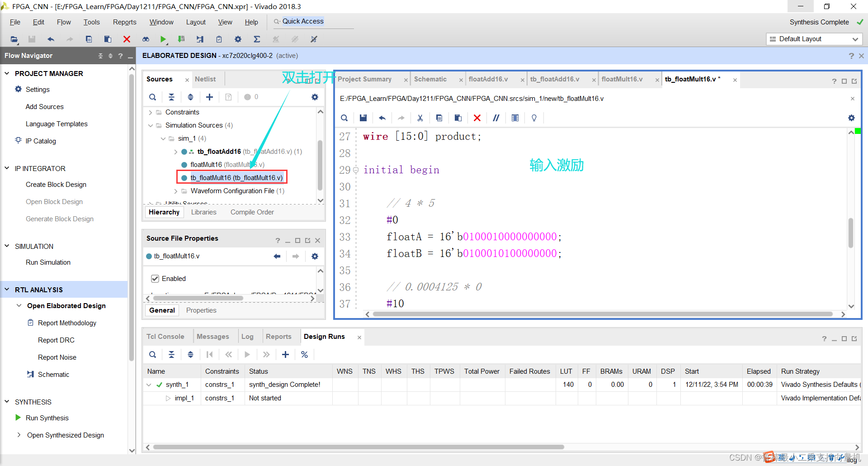This screenshot has width=868, height=466.
Task: Switch to the Messages tab
Action: tap(212, 337)
